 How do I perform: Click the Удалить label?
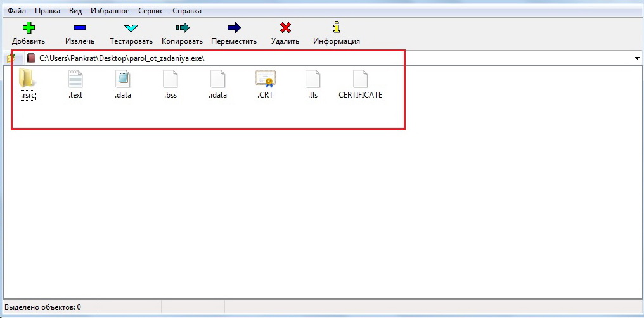(x=285, y=41)
